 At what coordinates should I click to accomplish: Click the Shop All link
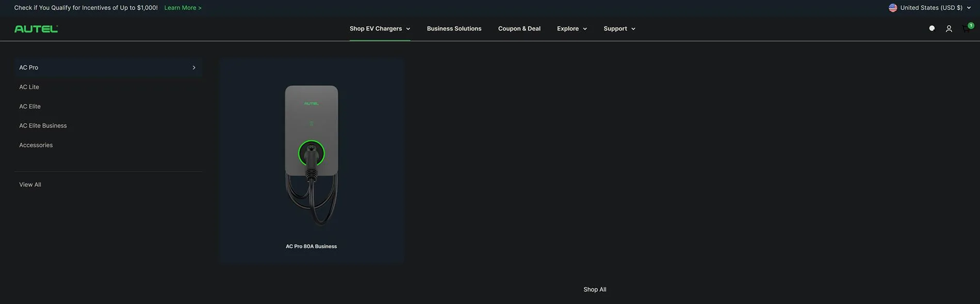(595, 290)
